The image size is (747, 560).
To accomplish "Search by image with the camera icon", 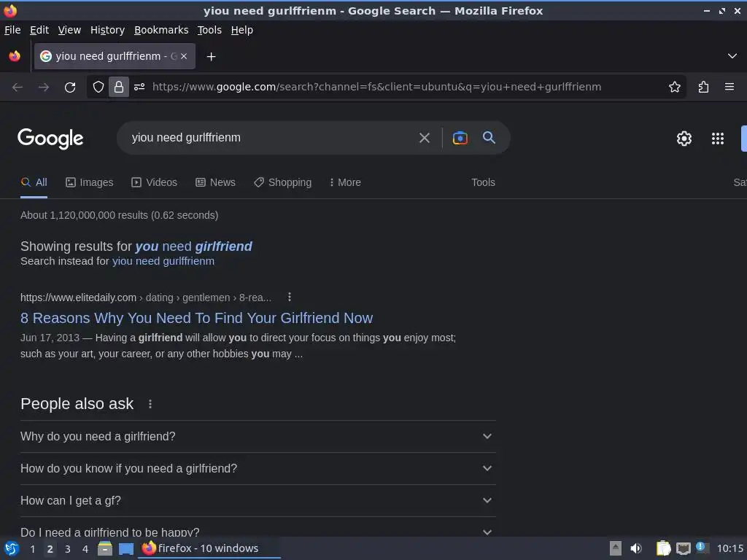I will click(460, 138).
